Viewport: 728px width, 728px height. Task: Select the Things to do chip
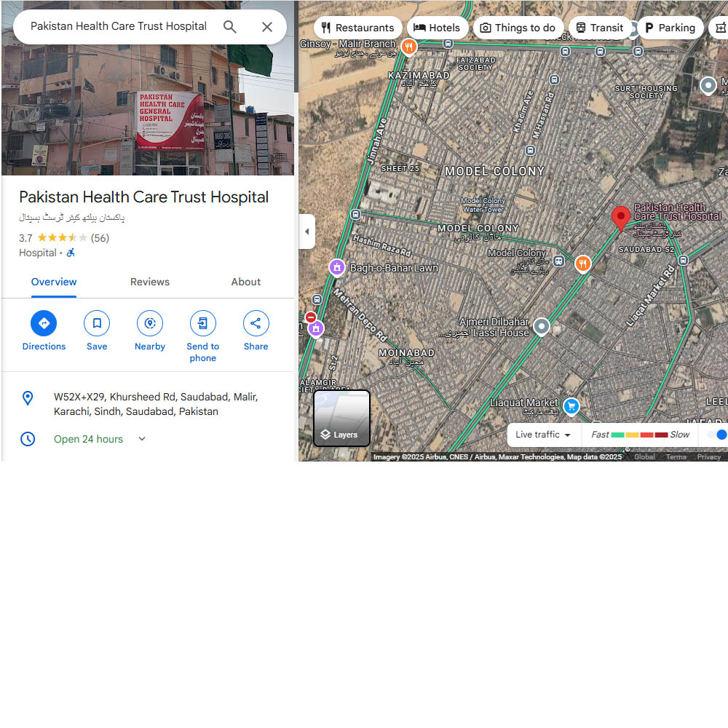pyautogui.click(x=518, y=28)
